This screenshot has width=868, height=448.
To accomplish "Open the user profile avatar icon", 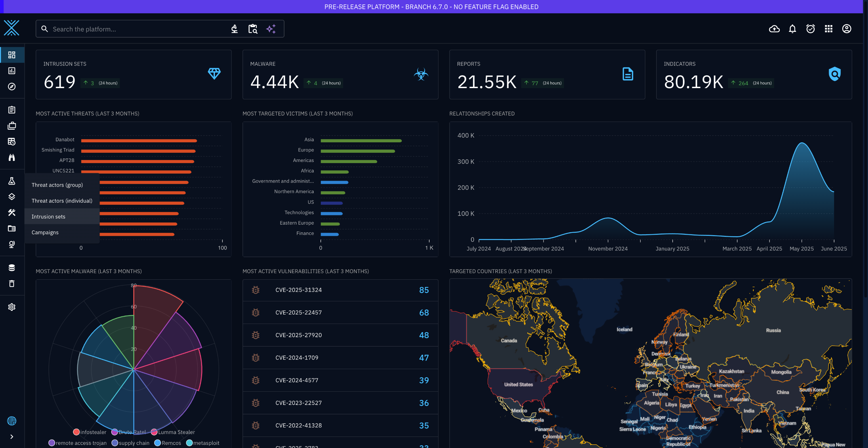I will pos(846,29).
